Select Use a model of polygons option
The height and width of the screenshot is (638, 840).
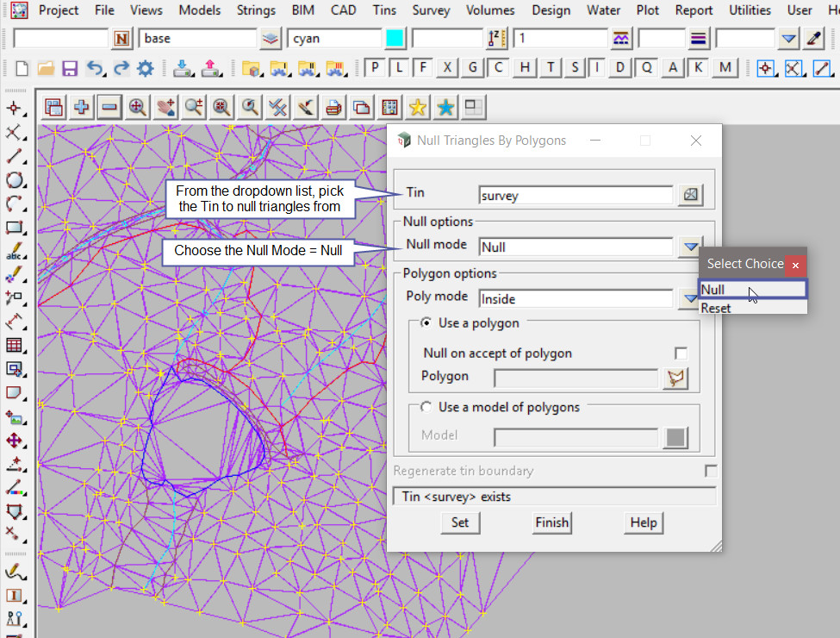click(426, 407)
